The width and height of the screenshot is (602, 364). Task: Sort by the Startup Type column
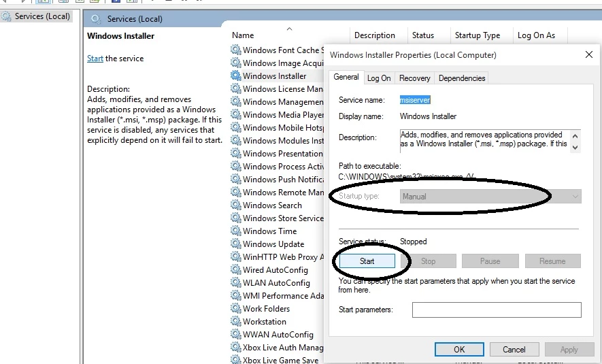(x=478, y=35)
